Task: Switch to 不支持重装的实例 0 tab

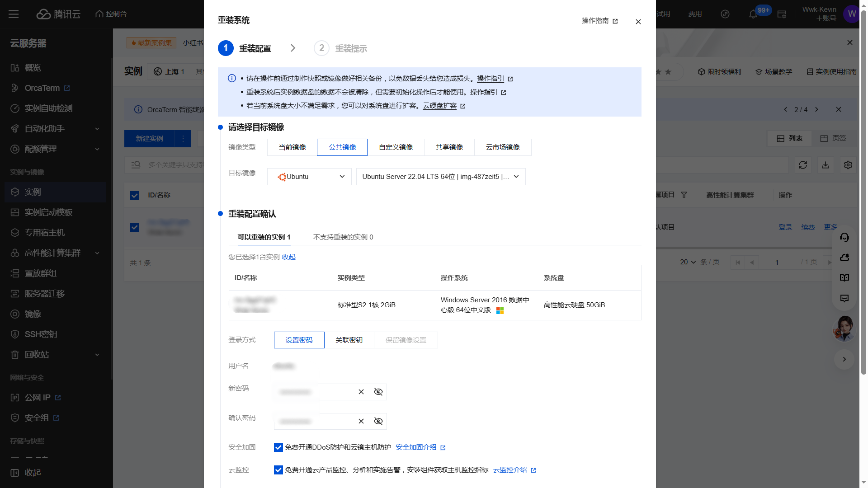Action: [x=343, y=237]
